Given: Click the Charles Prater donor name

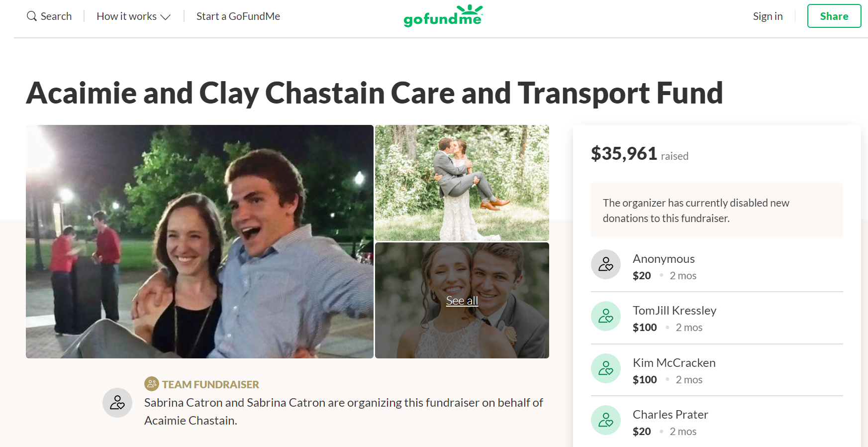Looking at the screenshot, I should coord(671,415).
